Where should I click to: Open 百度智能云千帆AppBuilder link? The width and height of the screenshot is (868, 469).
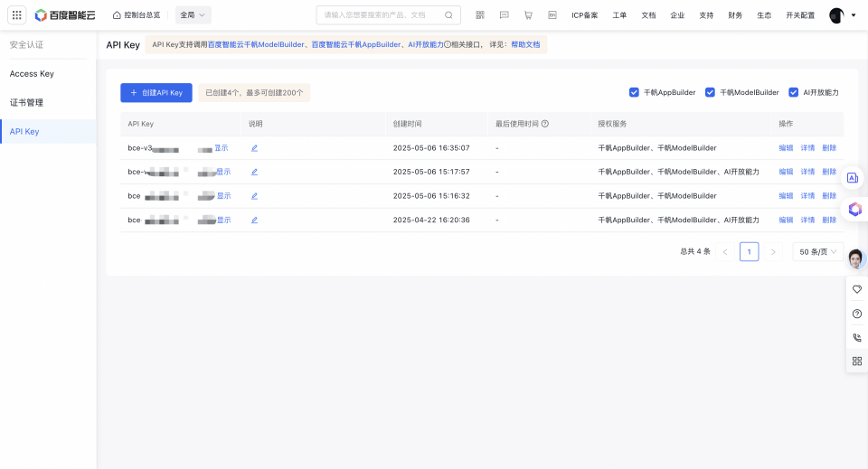coord(356,45)
